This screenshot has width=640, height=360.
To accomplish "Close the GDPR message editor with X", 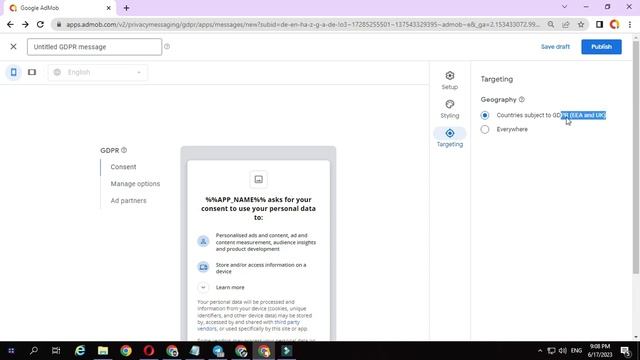I will [x=13, y=47].
